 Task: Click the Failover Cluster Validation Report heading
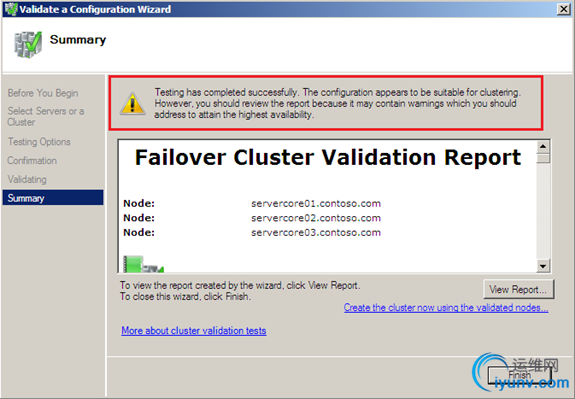pos(328,158)
